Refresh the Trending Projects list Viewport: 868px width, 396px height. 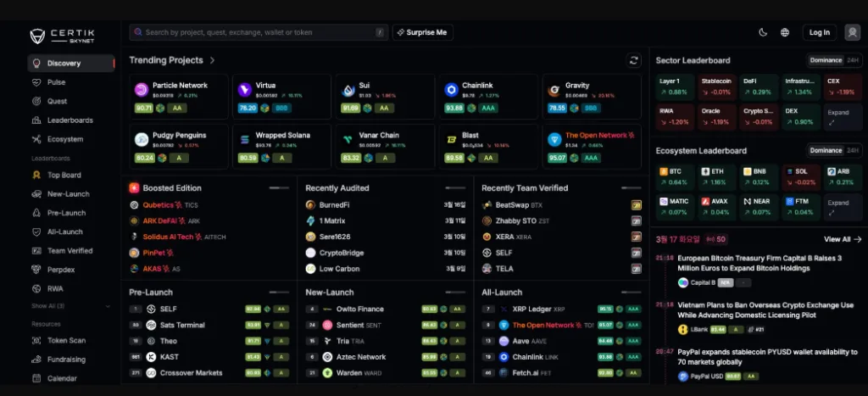634,60
